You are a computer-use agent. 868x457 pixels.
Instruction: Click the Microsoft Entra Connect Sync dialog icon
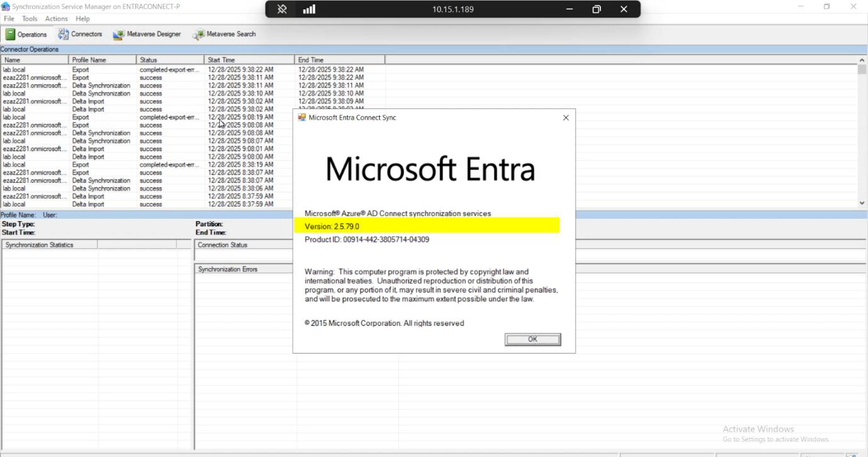click(x=302, y=117)
